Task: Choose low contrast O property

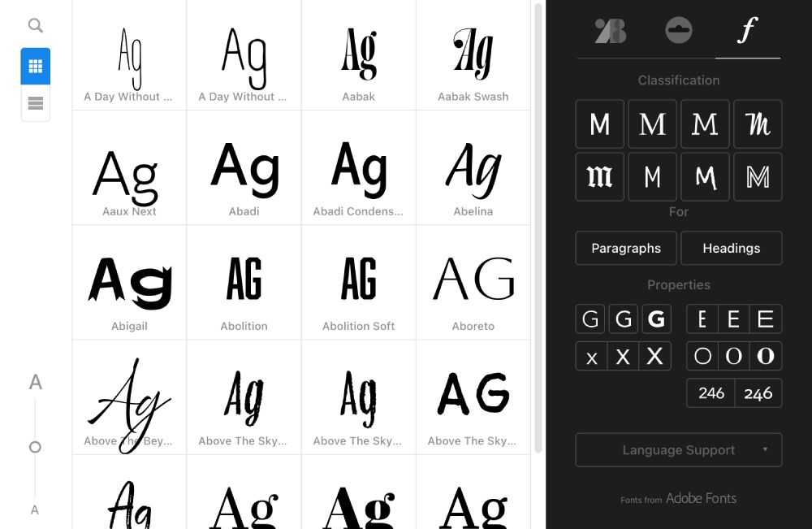Action: [702, 356]
